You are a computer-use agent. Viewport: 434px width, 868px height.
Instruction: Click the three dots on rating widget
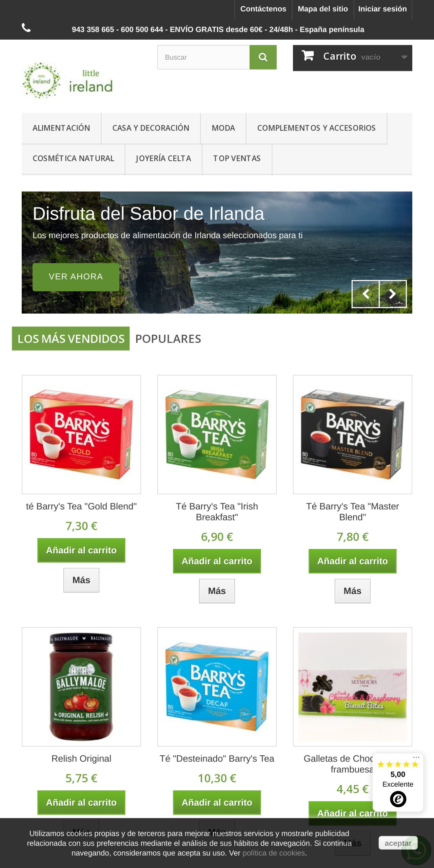coord(416,757)
